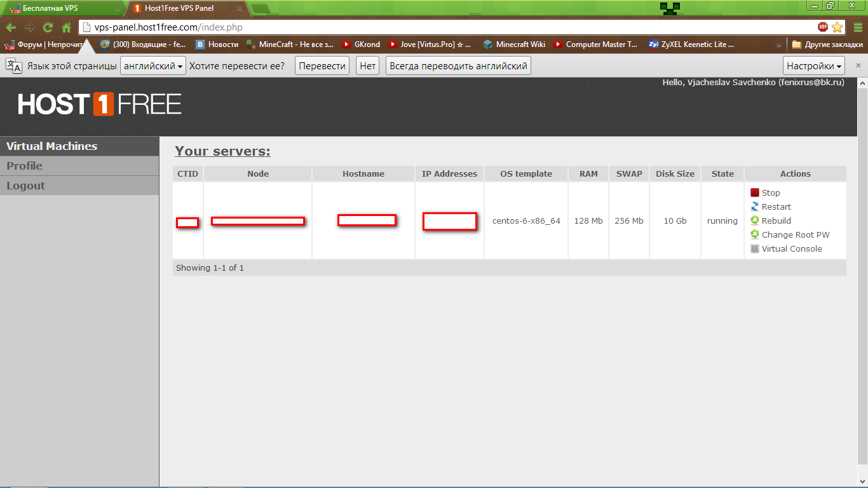This screenshot has width=868, height=488.
Task: Click the scrollbar up arrow
Action: pos(862,83)
